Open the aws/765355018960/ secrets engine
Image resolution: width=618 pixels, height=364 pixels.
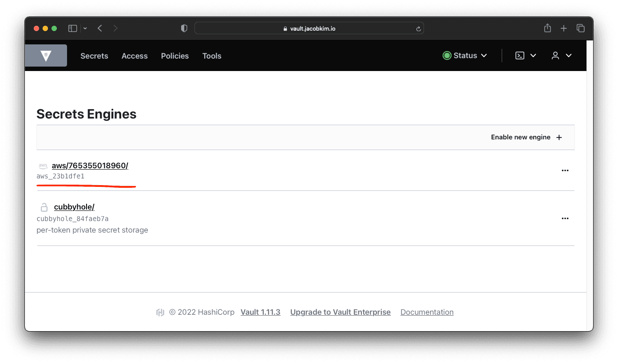(90, 166)
